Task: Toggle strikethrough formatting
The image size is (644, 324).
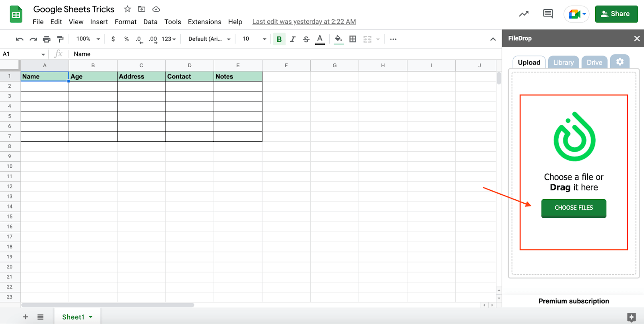Action: click(306, 39)
